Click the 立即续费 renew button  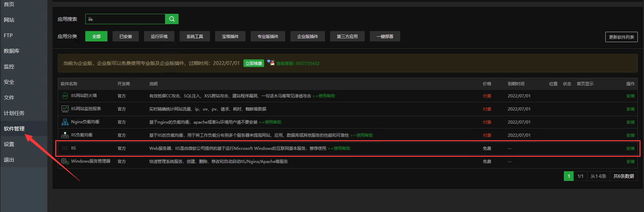click(x=254, y=63)
